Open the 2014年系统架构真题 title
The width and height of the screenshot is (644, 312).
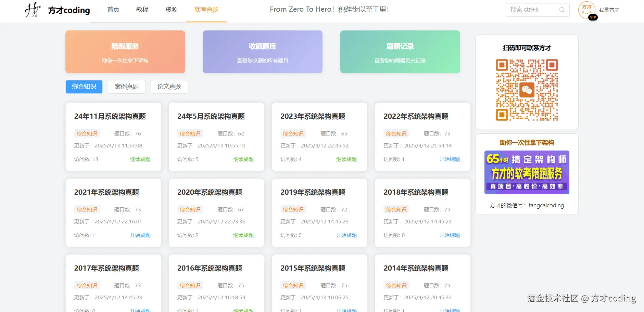pos(416,269)
